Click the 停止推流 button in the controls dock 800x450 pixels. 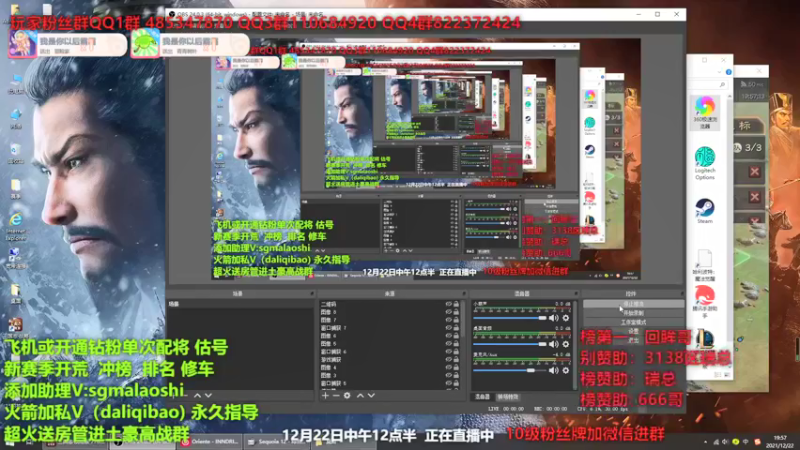[x=633, y=304]
